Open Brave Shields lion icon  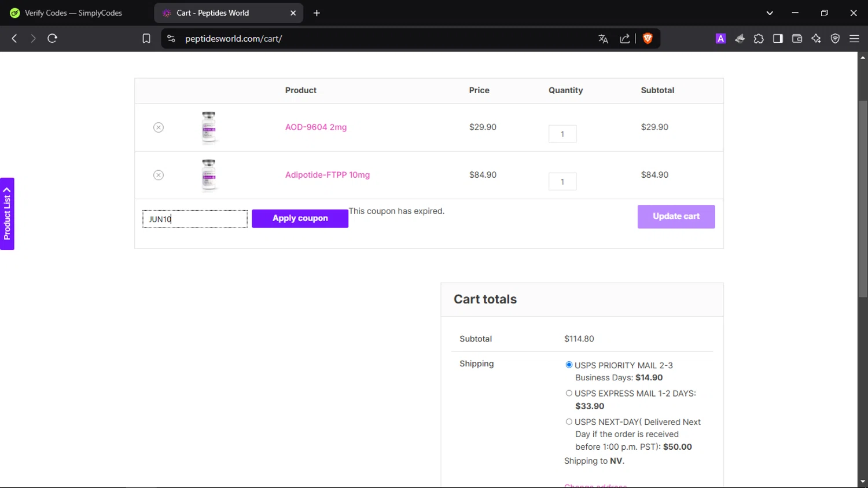tap(648, 38)
